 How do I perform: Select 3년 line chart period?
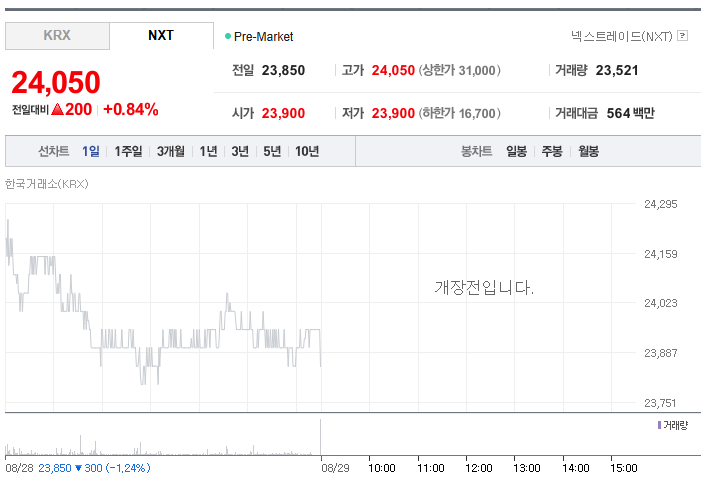(240, 152)
